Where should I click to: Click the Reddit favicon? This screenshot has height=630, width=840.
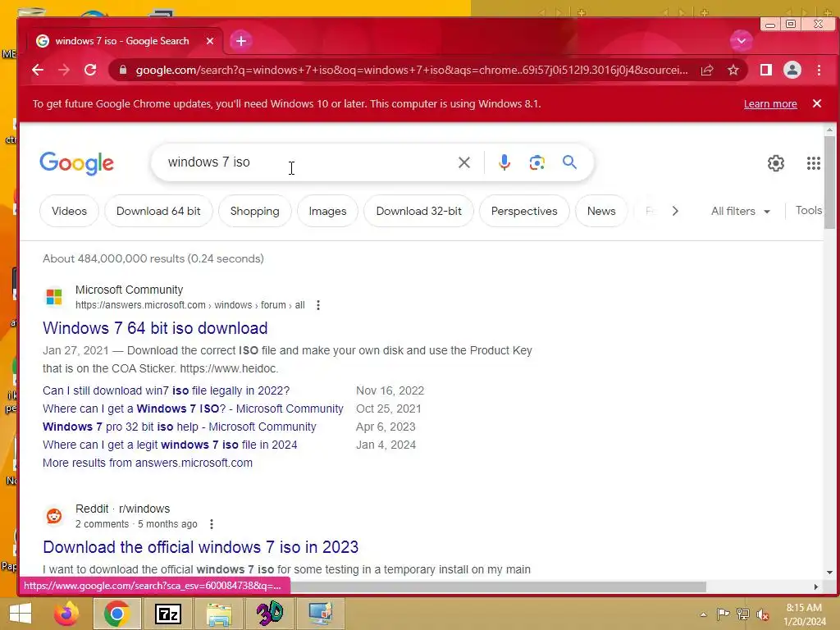pyautogui.click(x=54, y=516)
